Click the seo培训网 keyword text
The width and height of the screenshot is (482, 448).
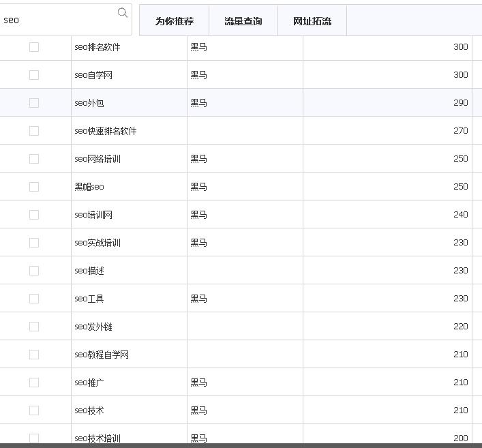pyautogui.click(x=93, y=215)
